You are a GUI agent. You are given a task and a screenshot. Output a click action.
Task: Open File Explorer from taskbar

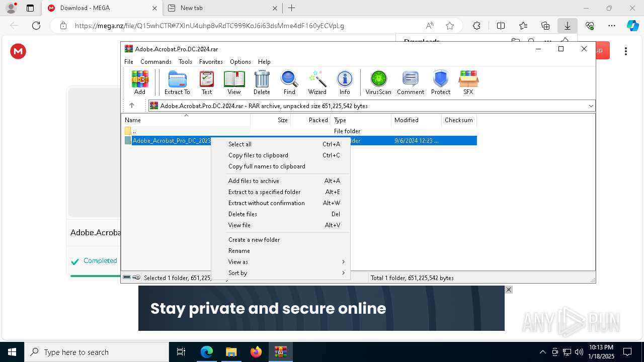pyautogui.click(x=231, y=352)
